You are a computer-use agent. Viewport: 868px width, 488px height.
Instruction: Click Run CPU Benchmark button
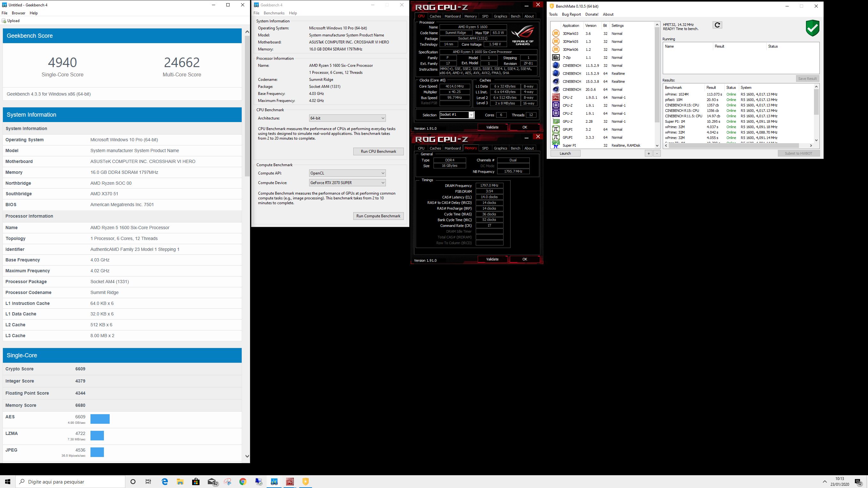tap(379, 151)
